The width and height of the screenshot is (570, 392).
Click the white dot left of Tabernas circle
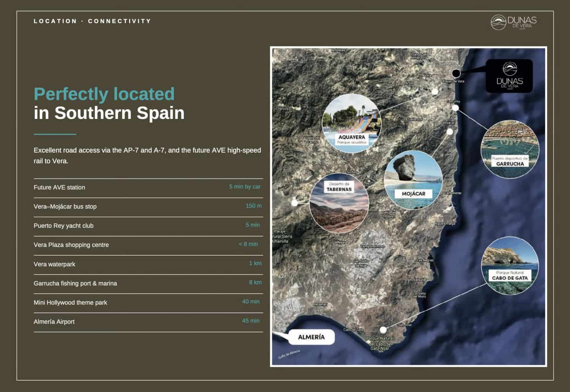pyautogui.click(x=294, y=203)
